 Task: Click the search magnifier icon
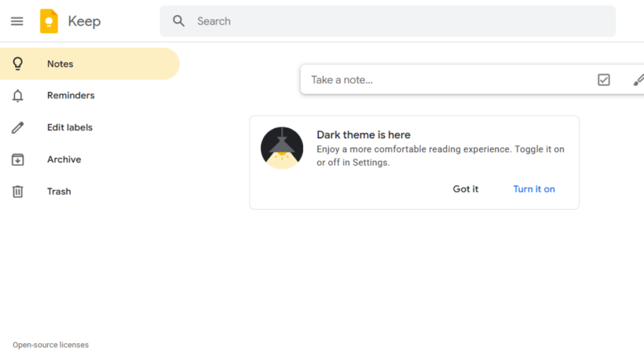pos(179,21)
